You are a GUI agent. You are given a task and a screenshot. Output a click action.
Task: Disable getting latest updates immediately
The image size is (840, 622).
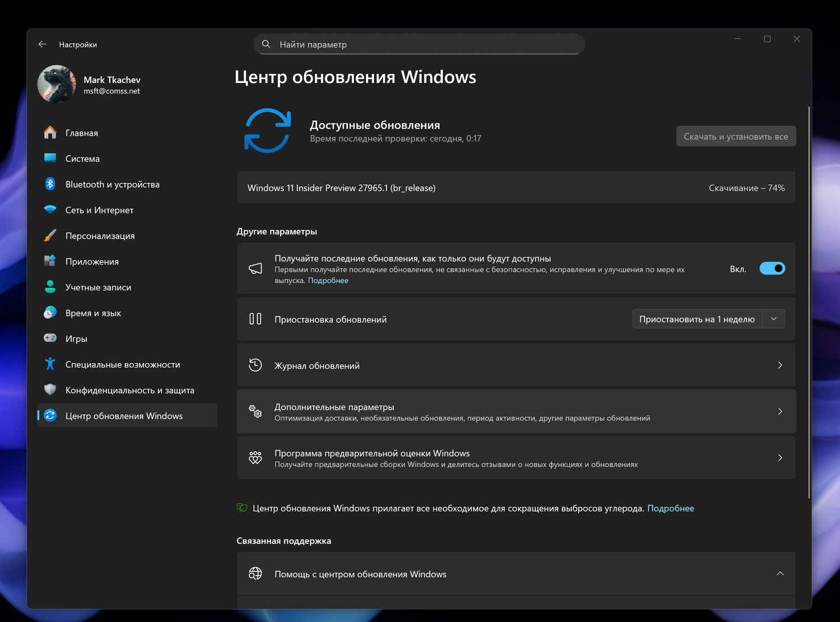pos(772,268)
